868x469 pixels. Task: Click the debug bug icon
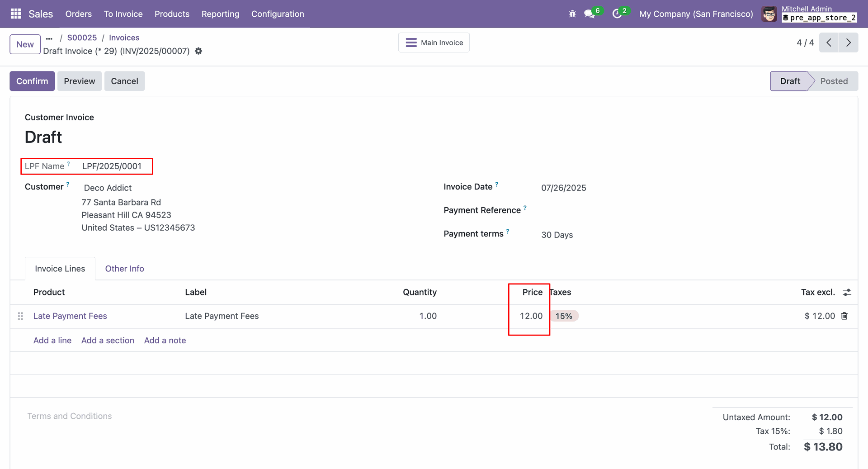[572, 14]
